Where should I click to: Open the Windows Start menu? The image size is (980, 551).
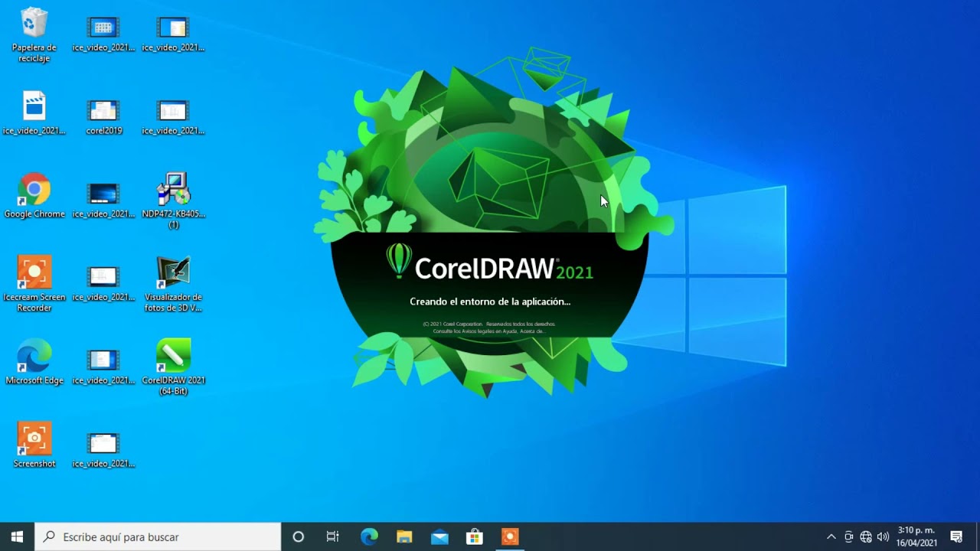click(x=17, y=536)
